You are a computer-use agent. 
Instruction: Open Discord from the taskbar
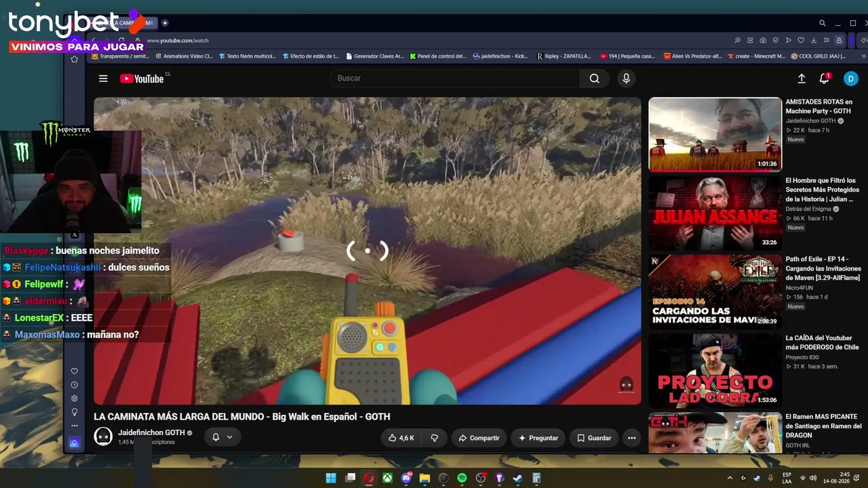pos(406,478)
